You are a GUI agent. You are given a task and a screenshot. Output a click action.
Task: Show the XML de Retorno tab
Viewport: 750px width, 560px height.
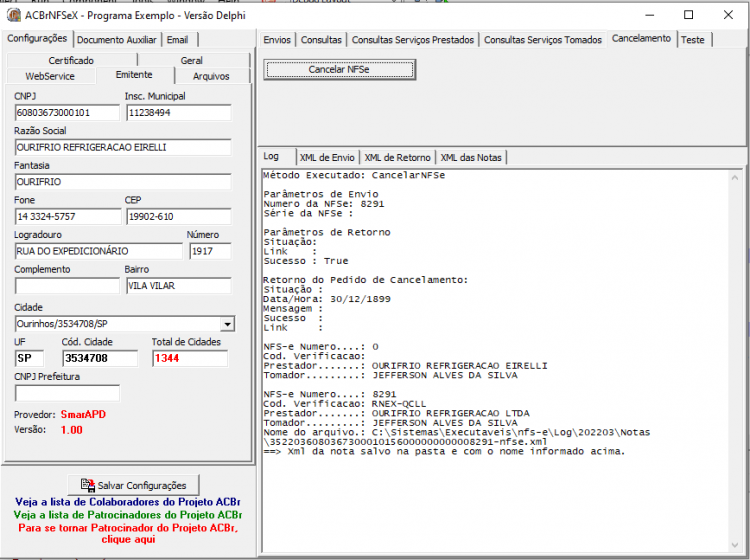click(397, 157)
